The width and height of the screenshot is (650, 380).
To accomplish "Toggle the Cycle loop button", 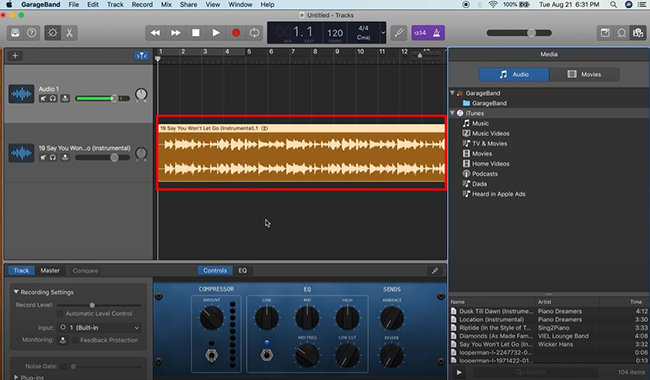I will 255,33.
